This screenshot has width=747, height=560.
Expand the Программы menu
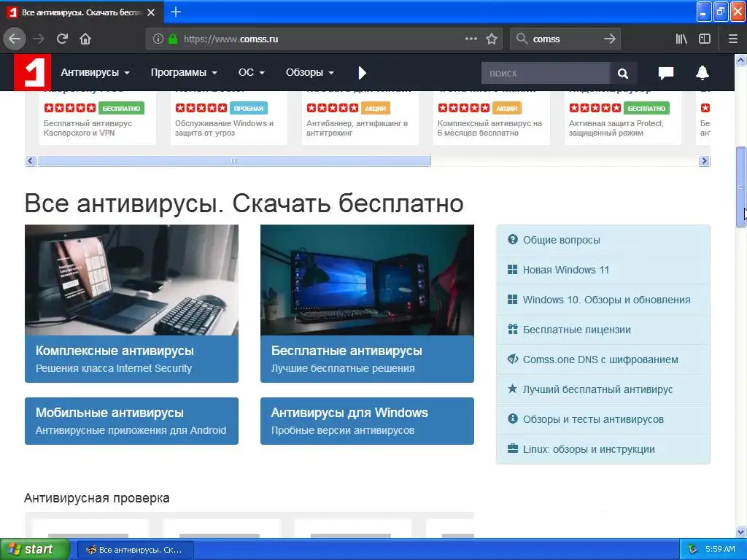click(x=184, y=72)
